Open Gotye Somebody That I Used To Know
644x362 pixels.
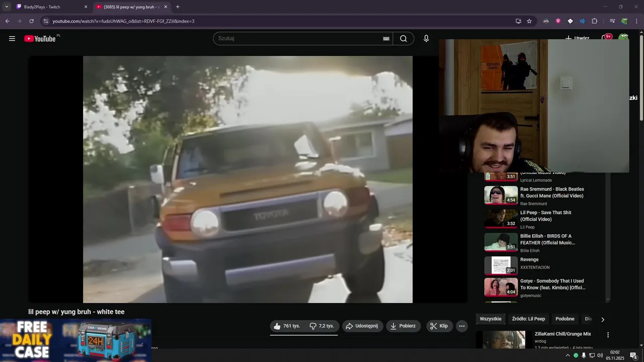click(552, 284)
